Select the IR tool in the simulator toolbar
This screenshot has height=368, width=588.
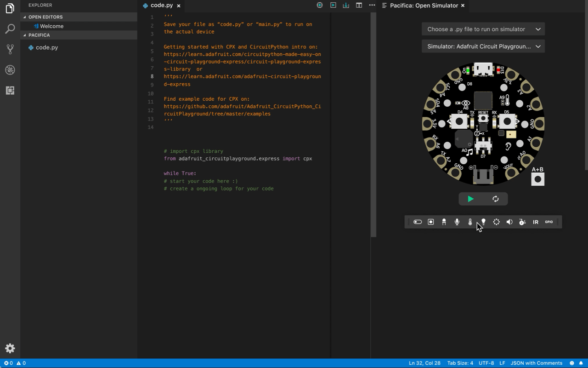[x=536, y=222]
